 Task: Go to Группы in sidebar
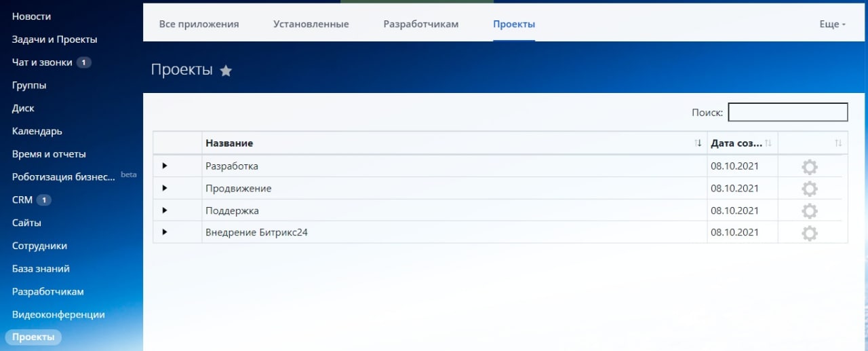29,86
